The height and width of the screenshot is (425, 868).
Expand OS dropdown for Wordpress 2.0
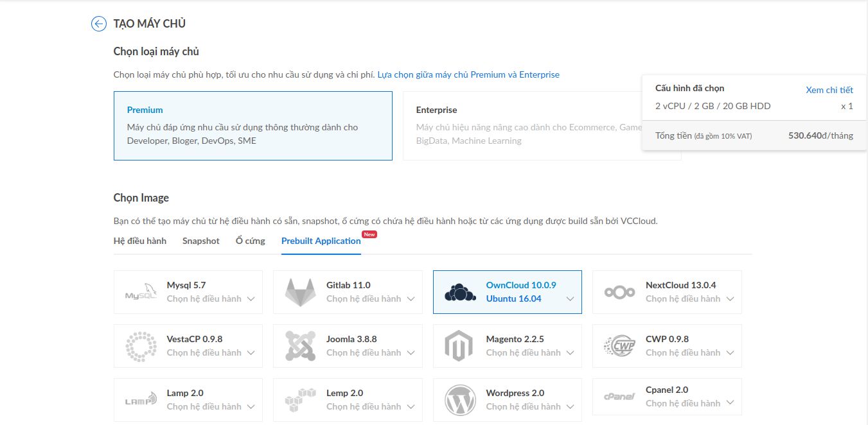click(x=570, y=407)
